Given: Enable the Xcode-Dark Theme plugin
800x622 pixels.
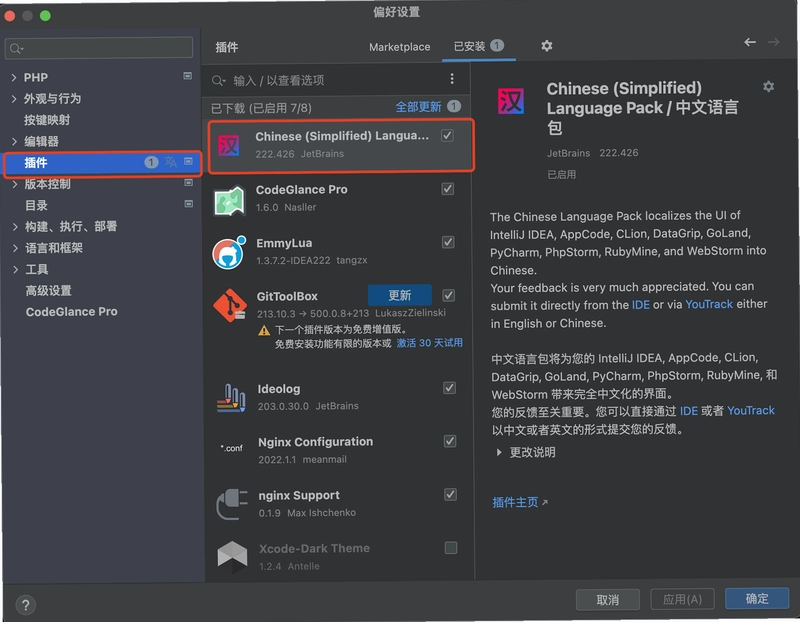Looking at the screenshot, I should pos(451,548).
